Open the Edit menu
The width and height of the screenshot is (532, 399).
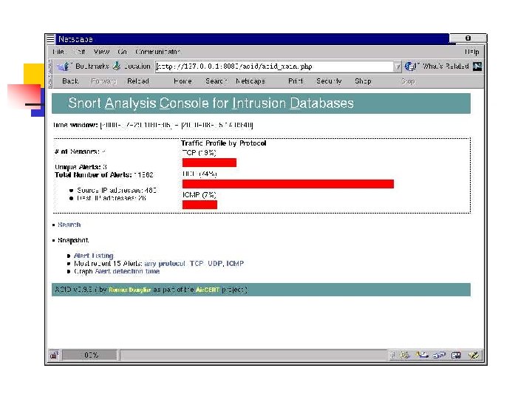pos(79,52)
